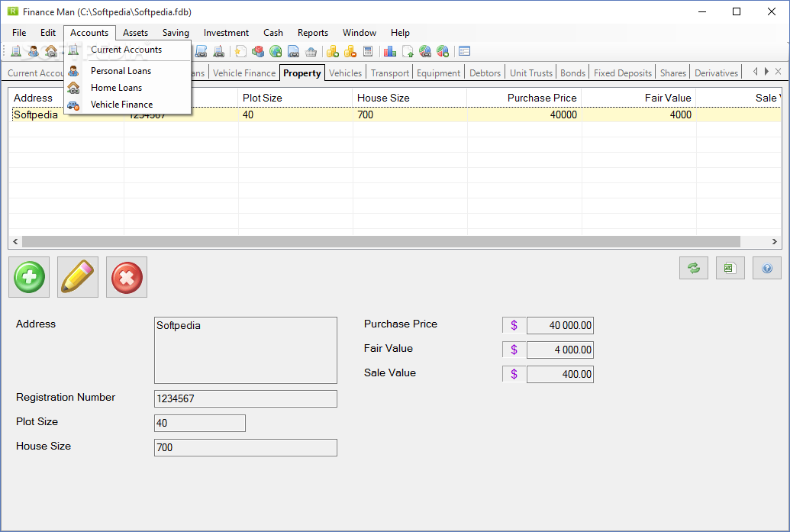Click the star document toolbar icon
Image resolution: width=790 pixels, height=532 pixels.
click(241, 51)
